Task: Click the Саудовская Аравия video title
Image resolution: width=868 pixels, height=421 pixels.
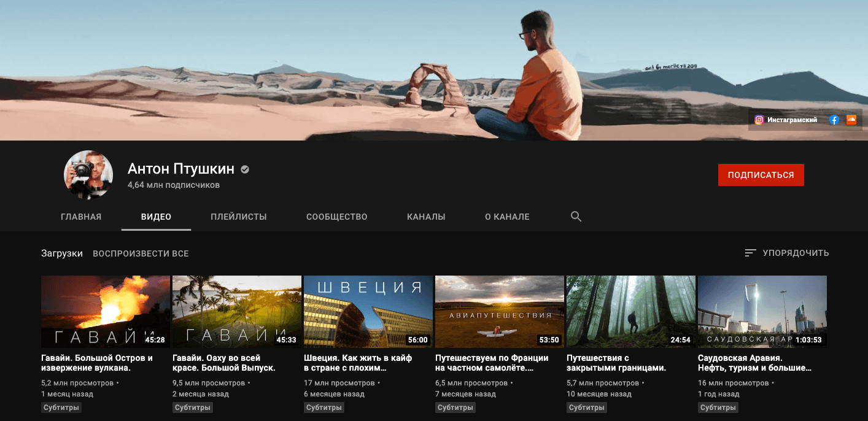Action: click(754, 363)
